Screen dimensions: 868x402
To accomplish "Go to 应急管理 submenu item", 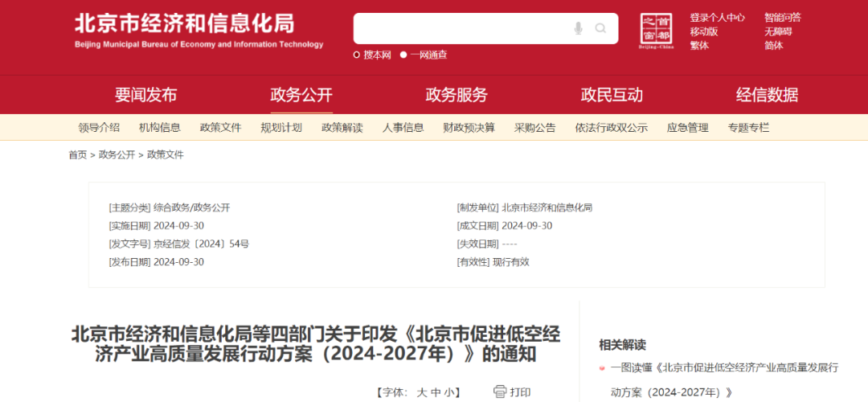I will [x=688, y=128].
